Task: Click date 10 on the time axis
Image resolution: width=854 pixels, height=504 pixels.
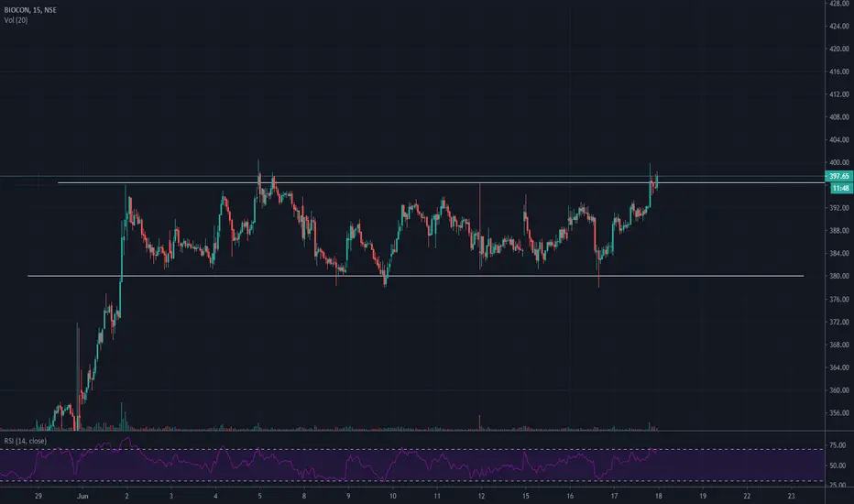Action: (x=393, y=497)
